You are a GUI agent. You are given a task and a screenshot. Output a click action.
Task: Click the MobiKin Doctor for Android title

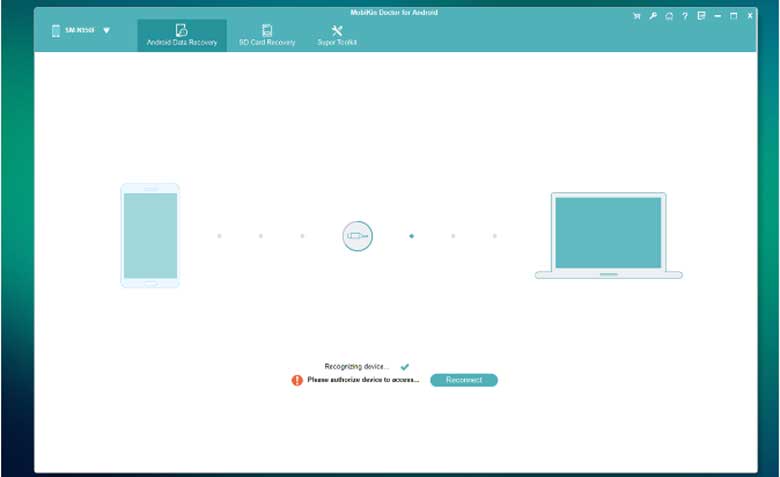(394, 12)
